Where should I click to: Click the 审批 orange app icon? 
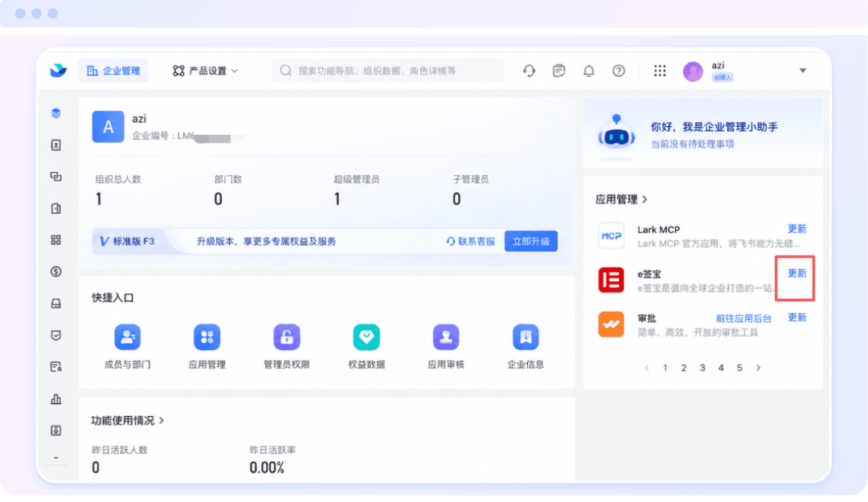click(611, 324)
